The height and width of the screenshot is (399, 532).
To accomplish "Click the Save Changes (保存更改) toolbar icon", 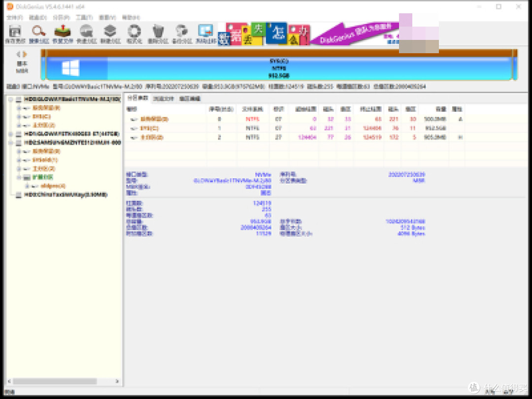I will pos(15,34).
